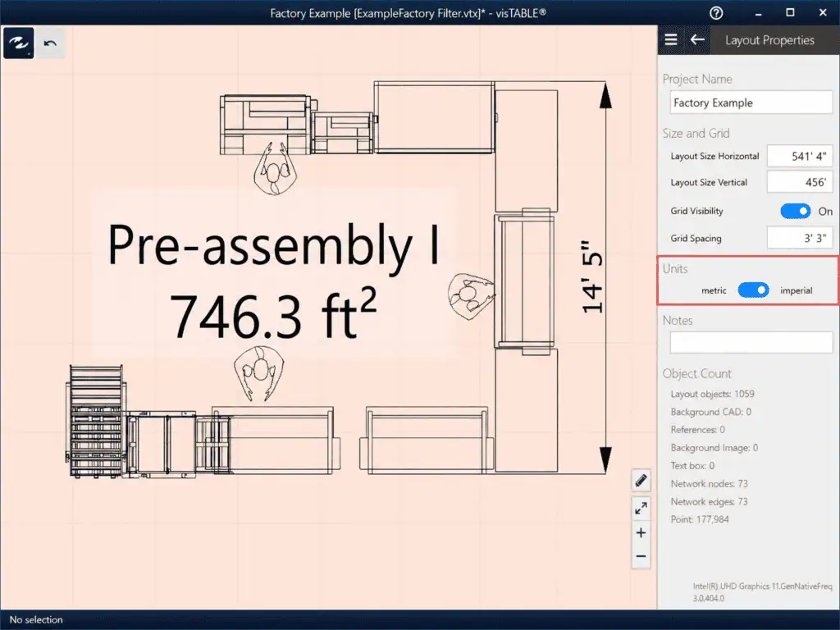Open the help question mark icon
Screen dimensions: 840x630
pos(715,13)
